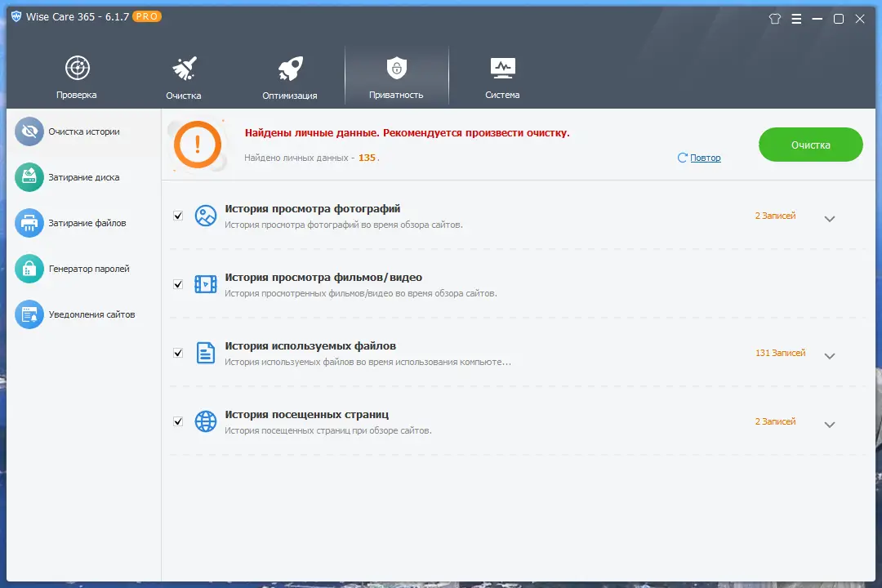This screenshot has width=882, height=588.
Task: Click the Затирание файлов shredder icon
Action: click(29, 223)
